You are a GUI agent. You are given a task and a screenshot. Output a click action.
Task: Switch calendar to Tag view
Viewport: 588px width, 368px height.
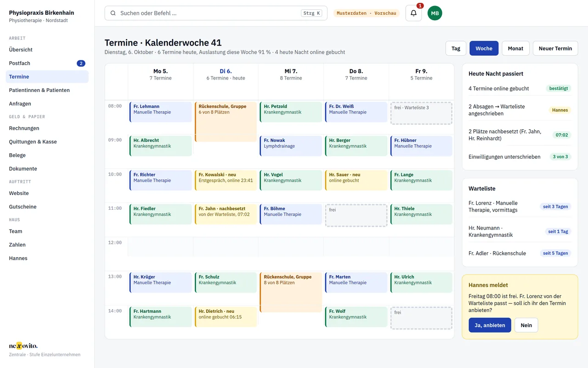tap(456, 48)
